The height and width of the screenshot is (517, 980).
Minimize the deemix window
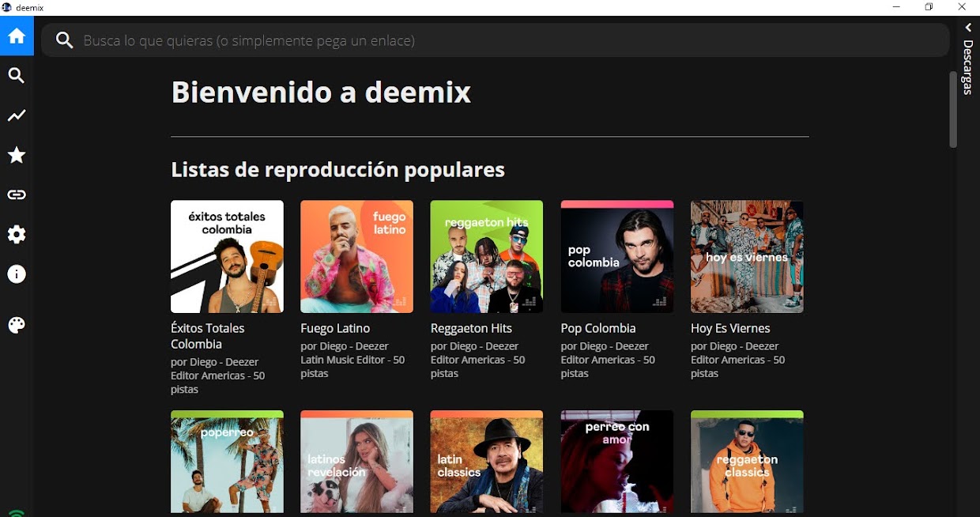(x=896, y=7)
